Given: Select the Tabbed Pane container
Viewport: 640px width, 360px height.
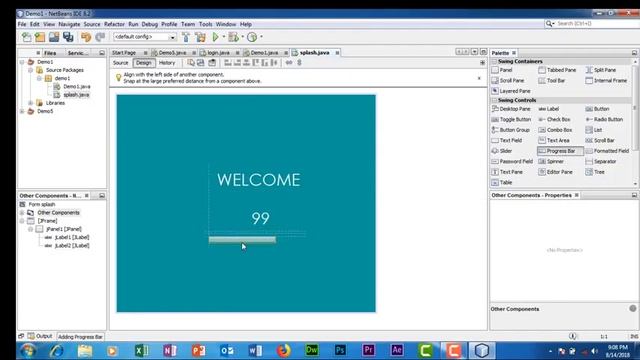Looking at the screenshot, I should click(x=557, y=70).
